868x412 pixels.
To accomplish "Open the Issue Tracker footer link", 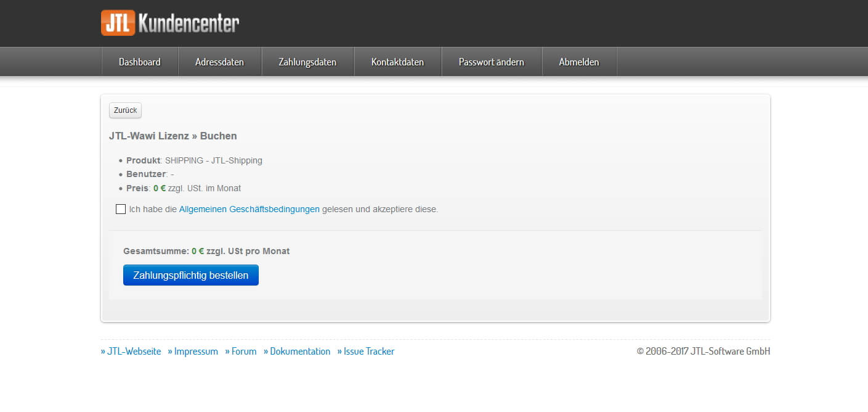I will 366,352.
